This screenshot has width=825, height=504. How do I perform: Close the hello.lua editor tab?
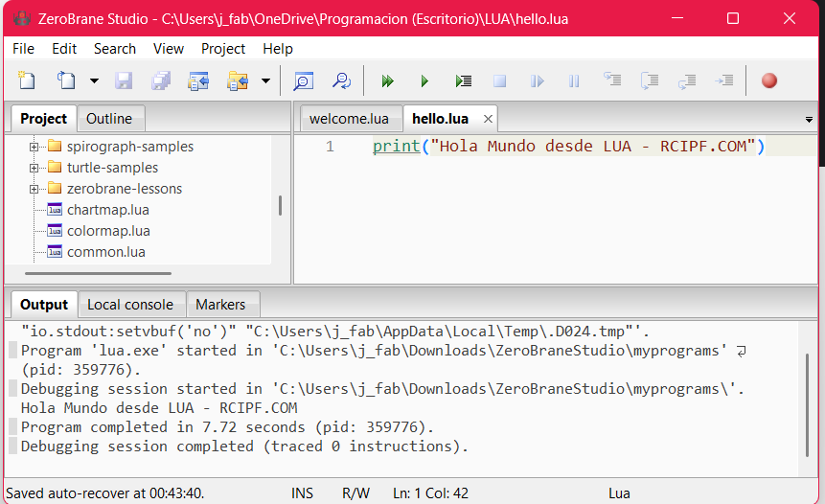[488, 119]
